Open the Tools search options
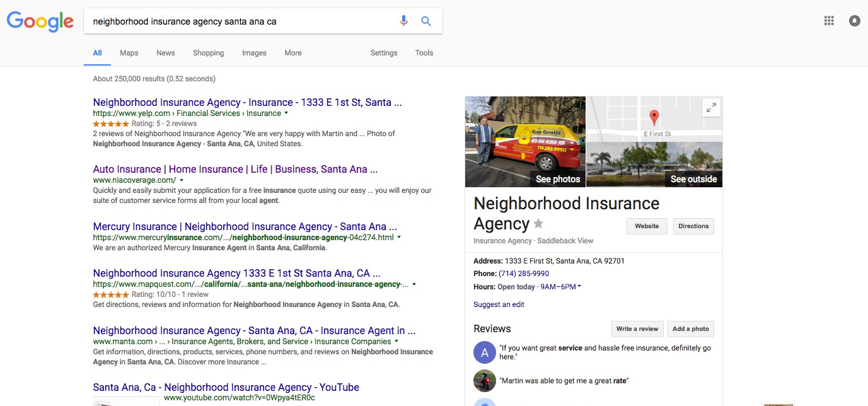Image resolution: width=868 pixels, height=406 pixels. [x=424, y=53]
